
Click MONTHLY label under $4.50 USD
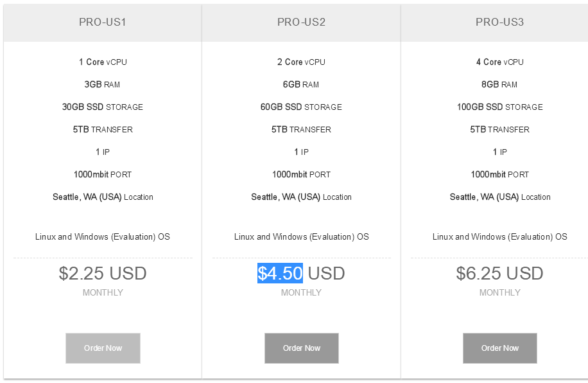(301, 292)
